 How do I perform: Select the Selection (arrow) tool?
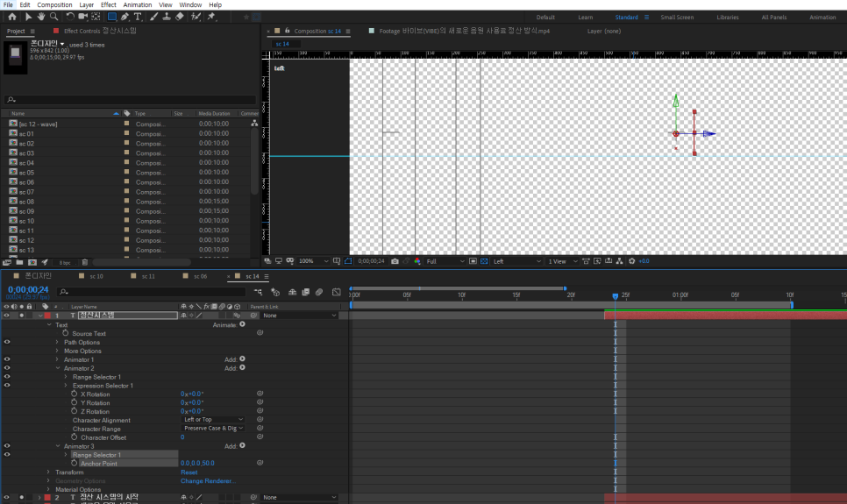(x=29, y=17)
